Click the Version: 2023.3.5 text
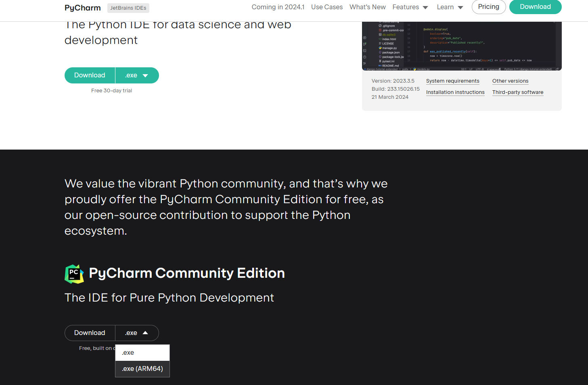588x385 pixels. click(393, 81)
